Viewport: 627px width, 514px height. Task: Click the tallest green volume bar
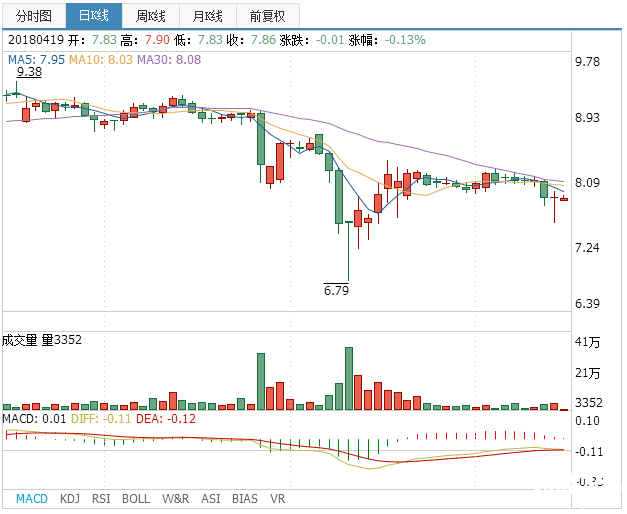click(349, 378)
